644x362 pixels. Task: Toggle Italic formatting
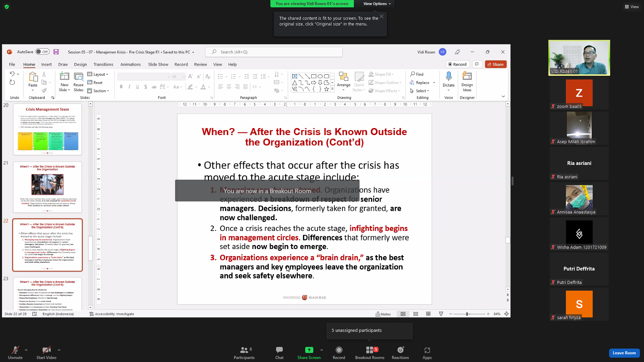(x=129, y=87)
